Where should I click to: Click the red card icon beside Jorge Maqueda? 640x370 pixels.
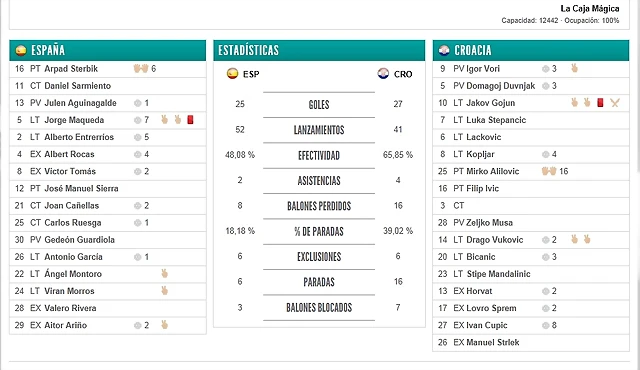pyautogui.click(x=190, y=120)
